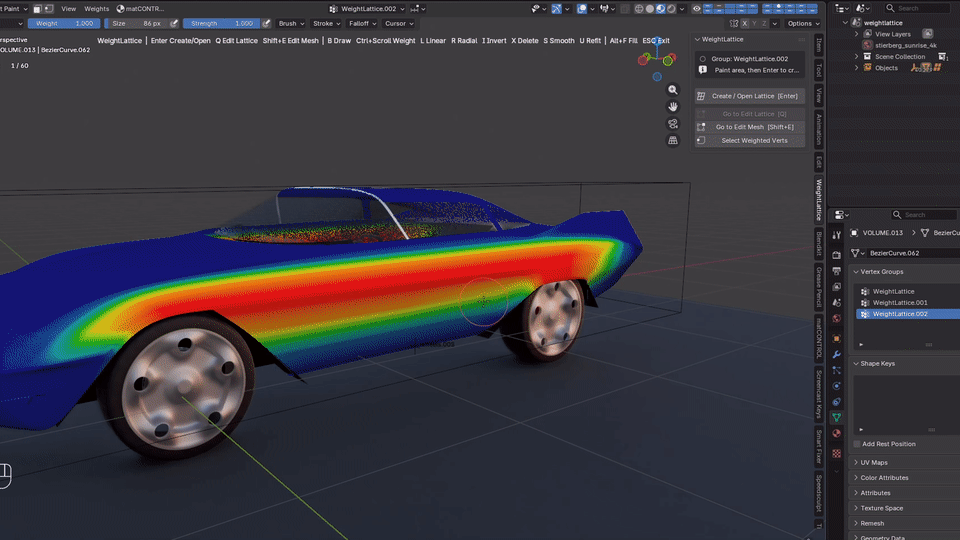Click the viewport zoom magnifier icon
The width and height of the screenshot is (960, 540).
(673, 90)
